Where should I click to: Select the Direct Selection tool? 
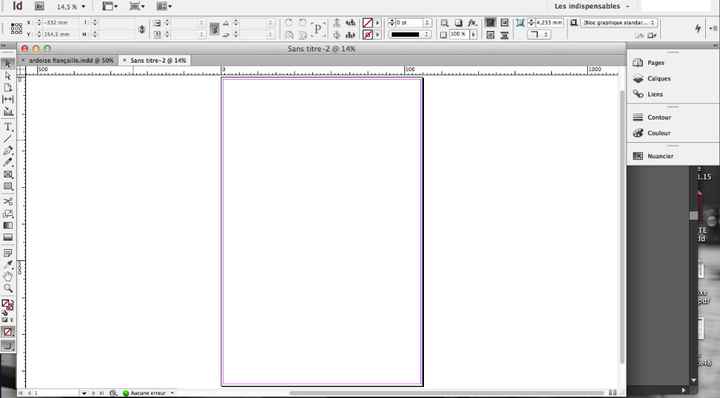click(x=8, y=76)
